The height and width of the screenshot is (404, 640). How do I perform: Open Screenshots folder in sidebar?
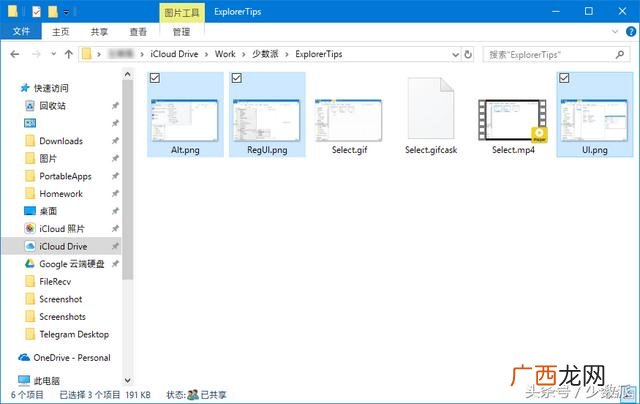[62, 316]
